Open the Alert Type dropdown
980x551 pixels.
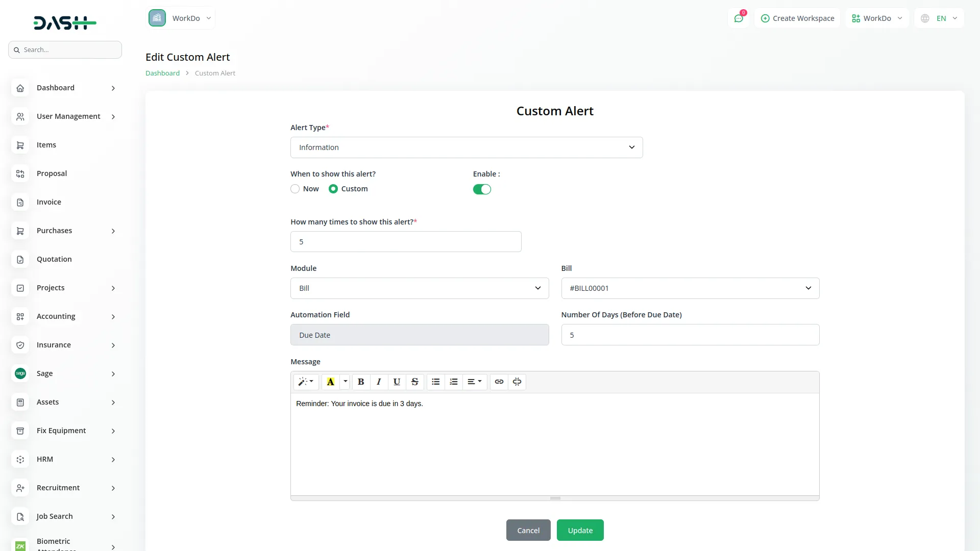(466, 147)
